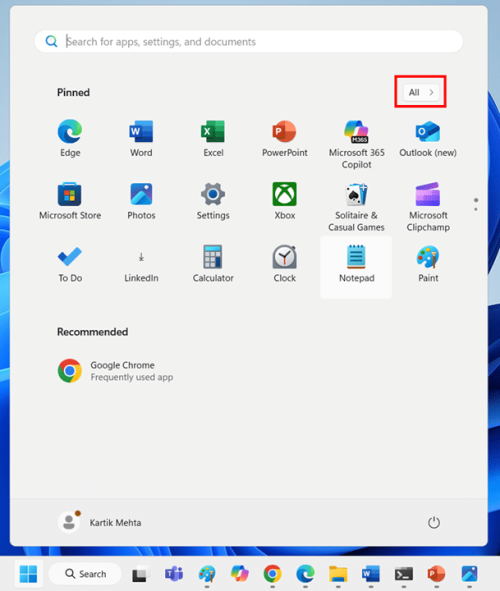Open Solitaire & Casual Games

[x=356, y=207]
